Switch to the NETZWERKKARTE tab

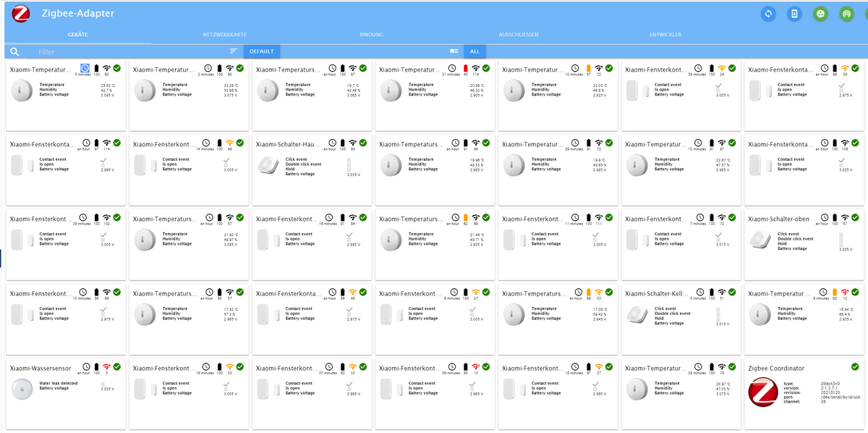click(x=225, y=35)
